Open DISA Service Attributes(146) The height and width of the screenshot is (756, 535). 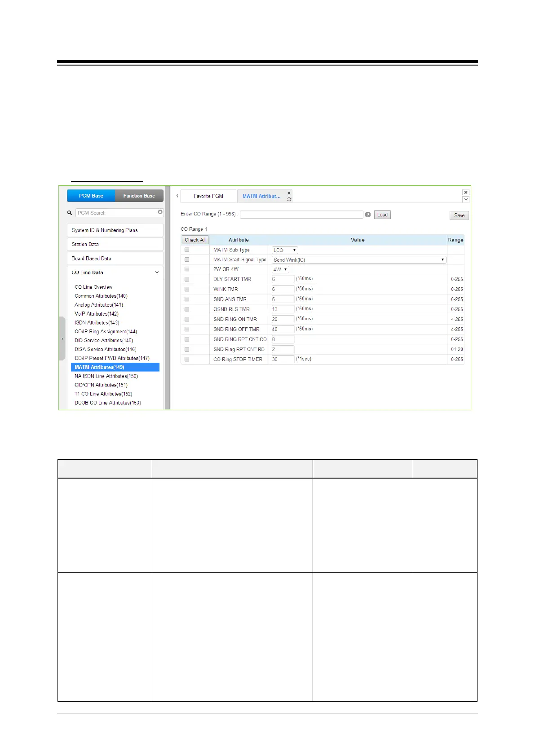click(x=106, y=349)
